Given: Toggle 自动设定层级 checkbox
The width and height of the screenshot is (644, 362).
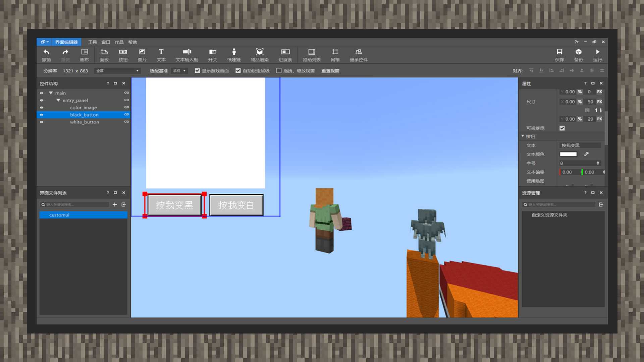Looking at the screenshot, I should pos(238,71).
